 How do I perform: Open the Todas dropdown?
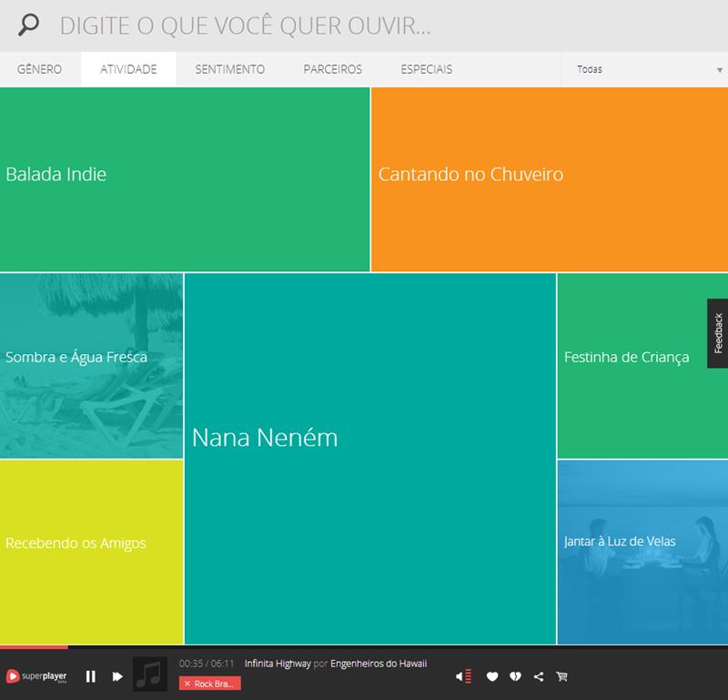pos(644,69)
